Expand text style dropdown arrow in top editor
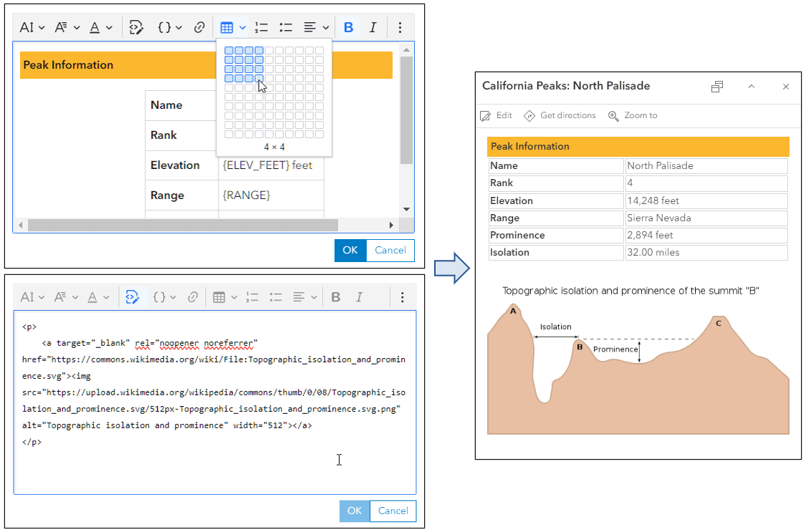 (77, 28)
